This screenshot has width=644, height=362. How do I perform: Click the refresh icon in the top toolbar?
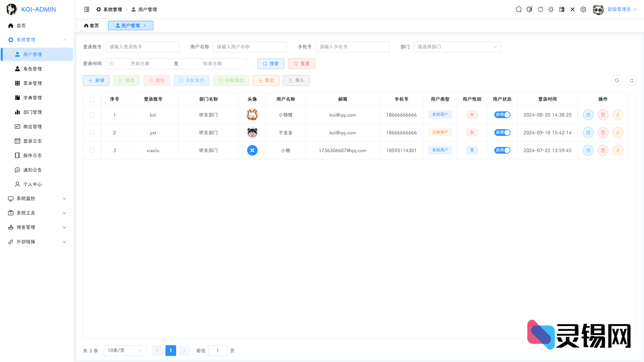coord(540,9)
